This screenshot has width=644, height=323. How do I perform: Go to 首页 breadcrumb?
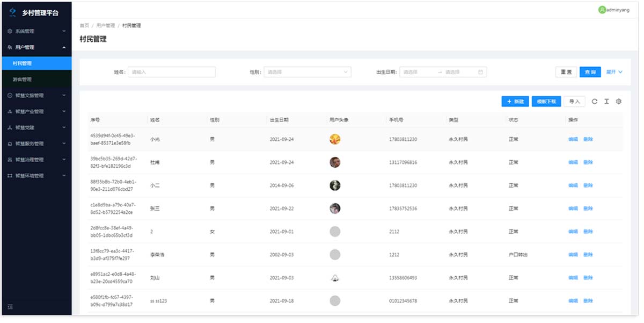[84, 26]
